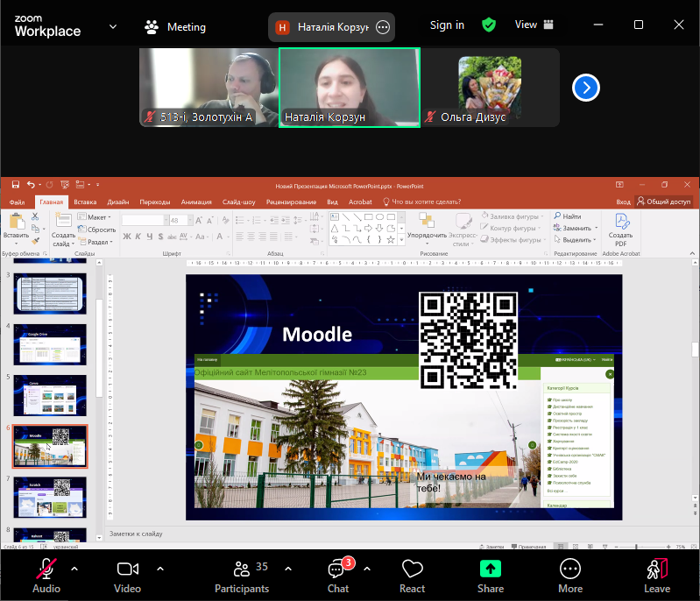
Task: Click the More options icon
Action: [569, 575]
